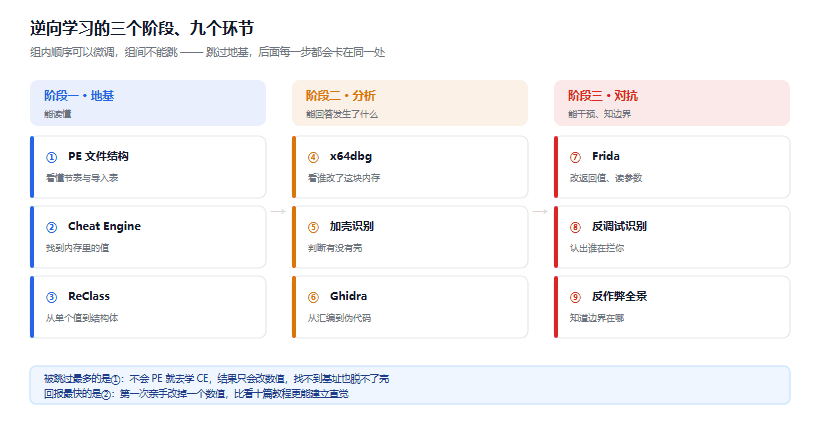
Task: Click the circled number 3 beside ReClass
Action: click(51, 297)
